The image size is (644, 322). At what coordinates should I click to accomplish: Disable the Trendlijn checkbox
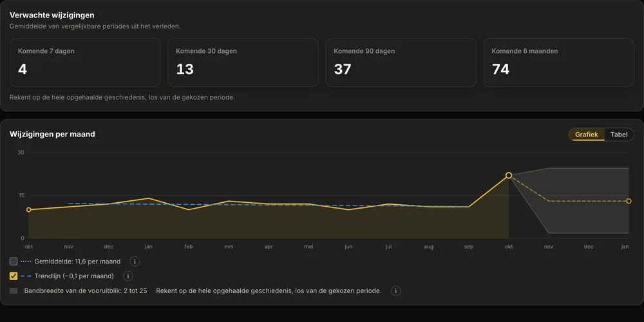point(14,276)
